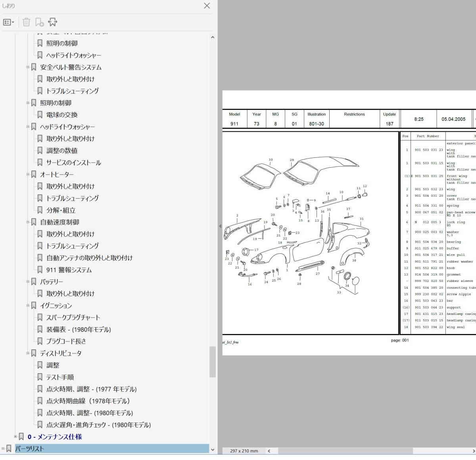Click horizontal scroll left arrow of document
Screen dimensions: 476x460
[x=269, y=451]
